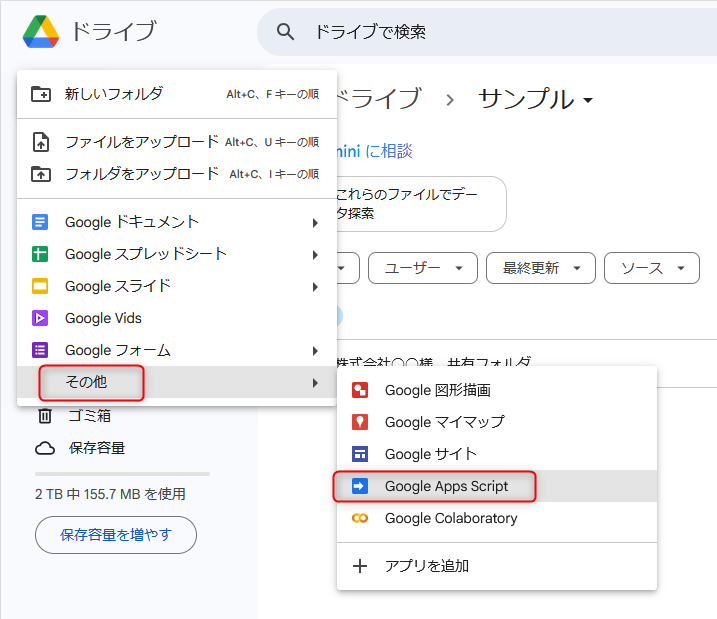The image size is (717, 619).
Task: Click the Google Docs icon in menu
Action: click(x=40, y=222)
